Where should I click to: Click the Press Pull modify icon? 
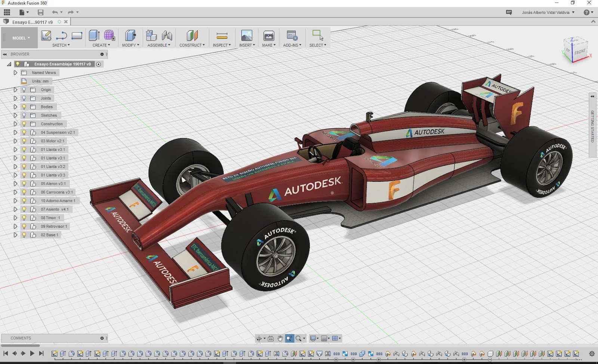(x=130, y=36)
